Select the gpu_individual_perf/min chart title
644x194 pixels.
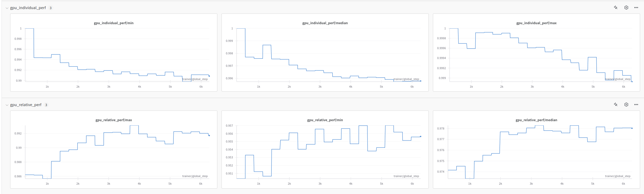coord(114,23)
